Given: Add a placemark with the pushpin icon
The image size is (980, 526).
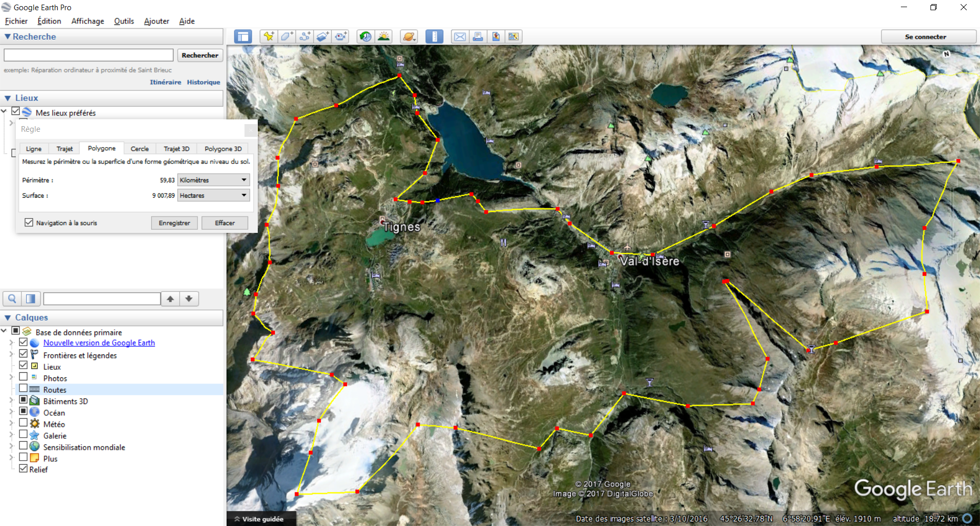Looking at the screenshot, I should (x=268, y=37).
